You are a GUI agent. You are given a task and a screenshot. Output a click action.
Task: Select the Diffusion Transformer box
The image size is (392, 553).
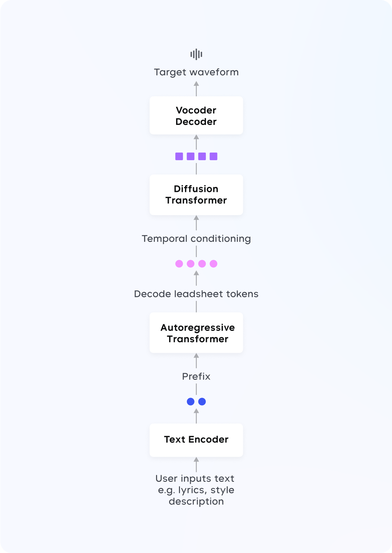[x=196, y=195]
